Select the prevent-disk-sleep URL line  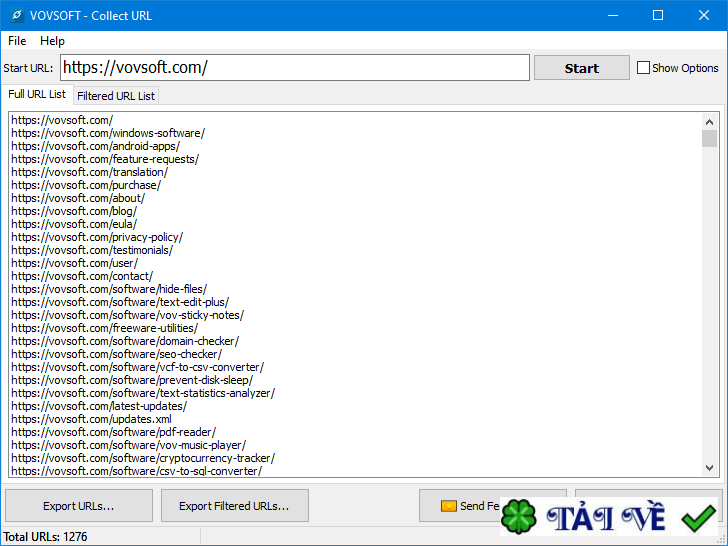132,380
